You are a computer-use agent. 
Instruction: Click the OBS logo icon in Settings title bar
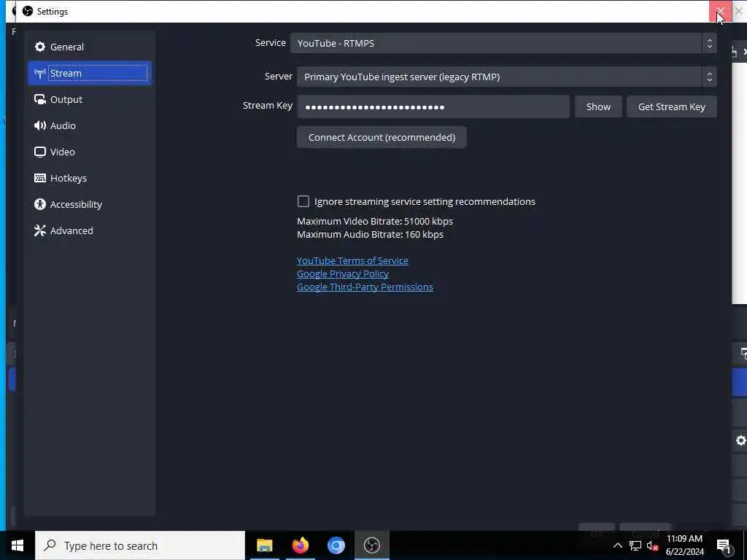28,11
